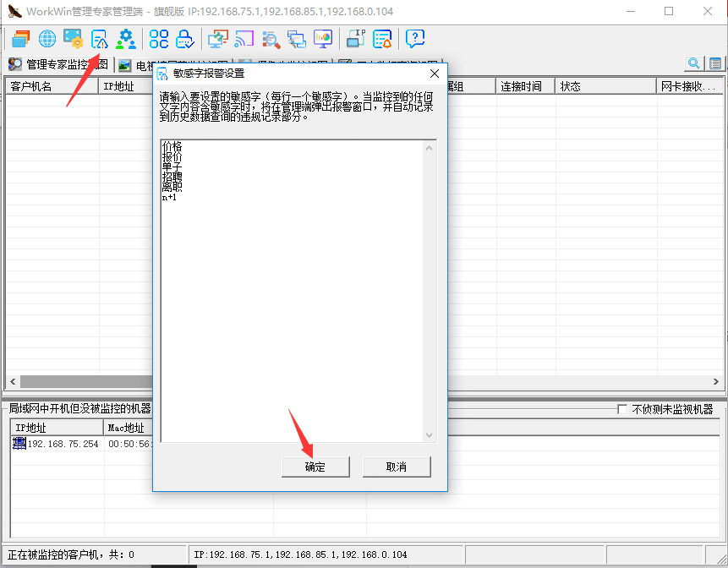Image resolution: width=728 pixels, height=568 pixels.
Task: Click the word 报价 in the list
Action: [172, 157]
